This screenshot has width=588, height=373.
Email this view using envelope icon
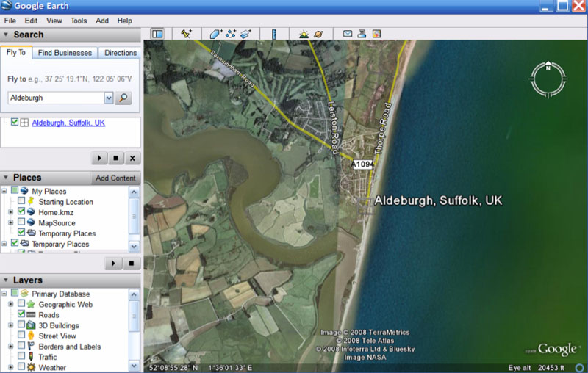click(x=348, y=34)
